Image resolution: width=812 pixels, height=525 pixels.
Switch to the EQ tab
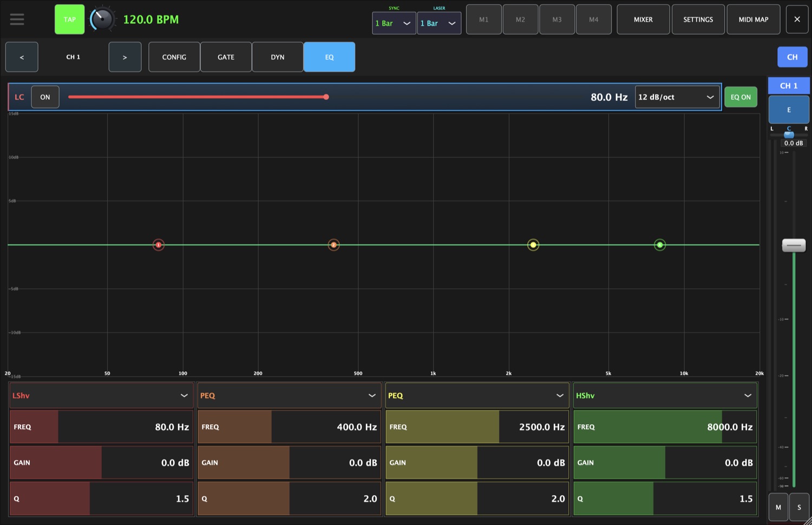(x=329, y=57)
